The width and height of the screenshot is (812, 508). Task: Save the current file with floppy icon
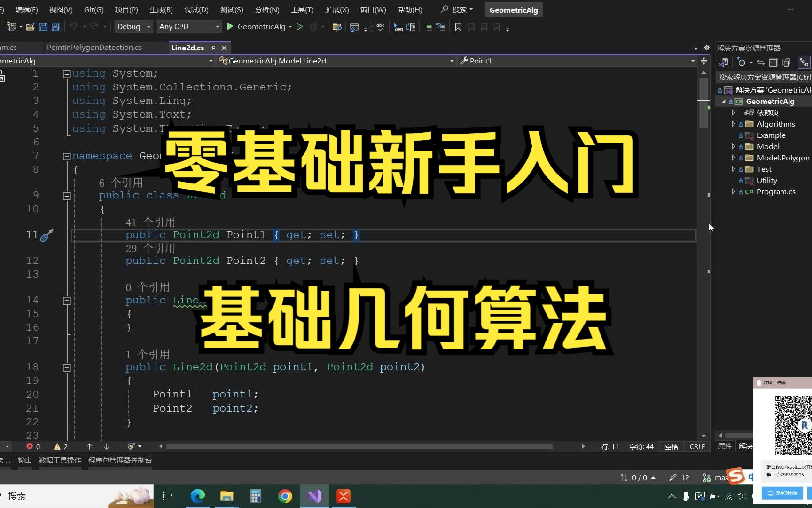click(x=43, y=27)
